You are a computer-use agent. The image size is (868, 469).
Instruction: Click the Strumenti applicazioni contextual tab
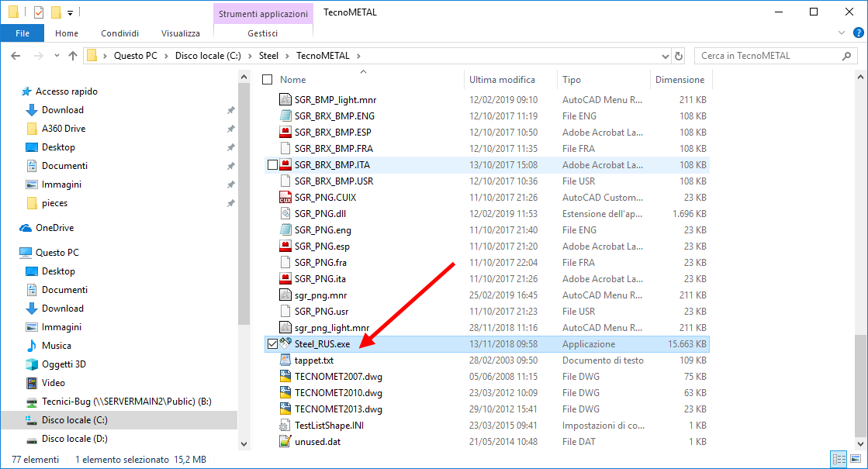pyautogui.click(x=263, y=14)
